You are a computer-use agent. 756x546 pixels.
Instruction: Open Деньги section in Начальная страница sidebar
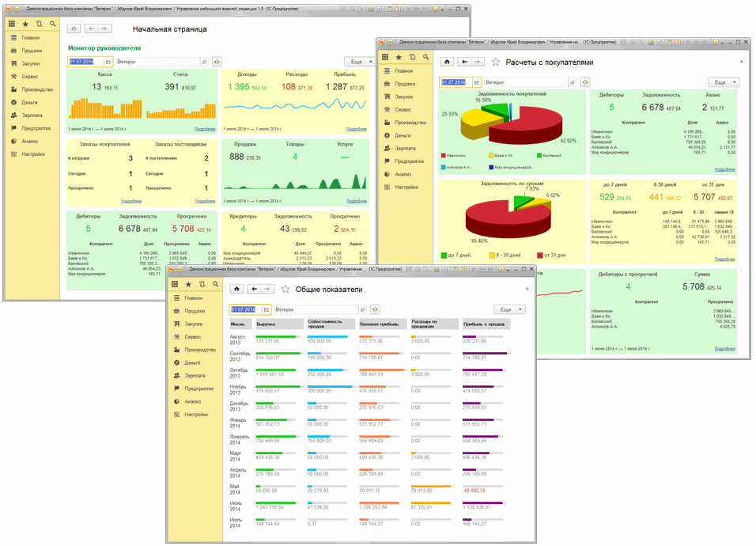[x=29, y=102]
